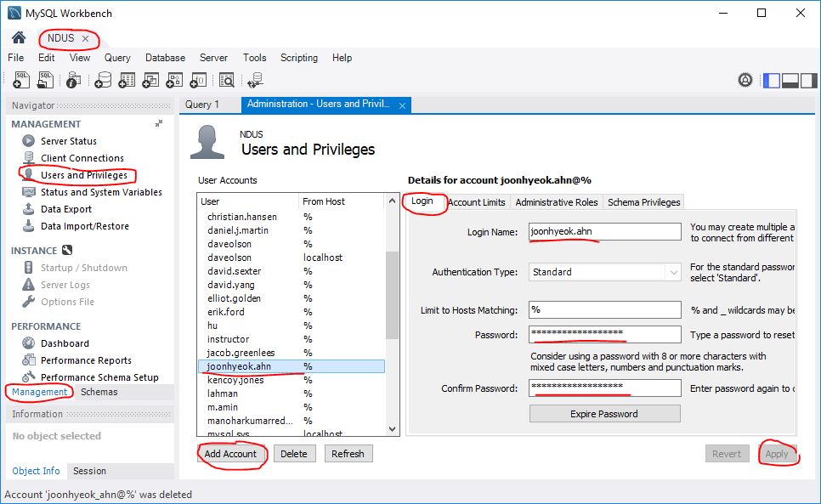821x504 pixels.
Task: Click the Expire Password button
Action: (x=604, y=414)
